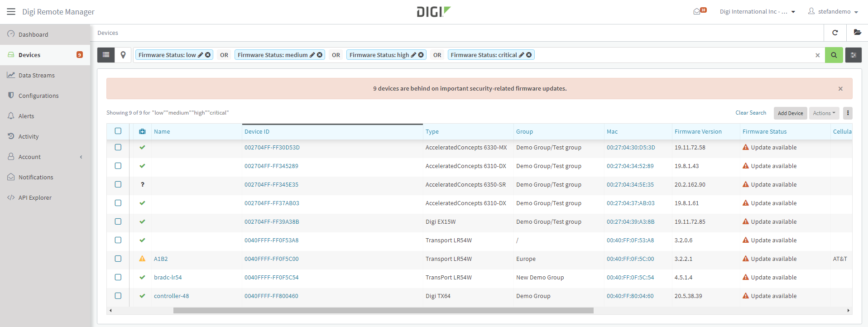This screenshot has width=868, height=327.
Task: Open the controller-48 device name link
Action: [x=171, y=296]
